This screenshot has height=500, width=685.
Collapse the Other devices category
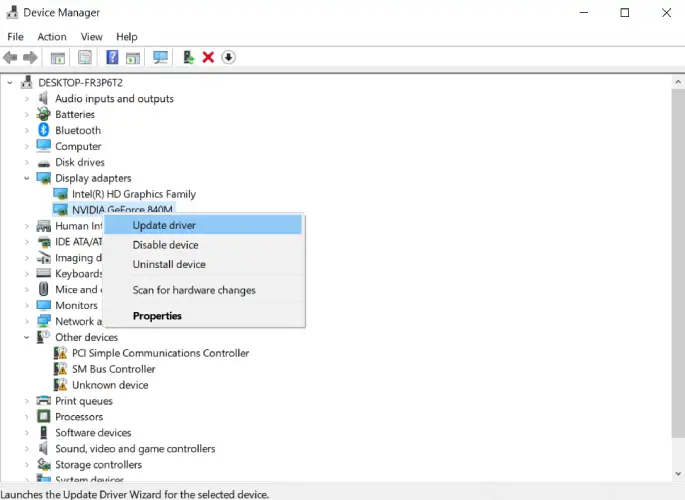pos(27,338)
